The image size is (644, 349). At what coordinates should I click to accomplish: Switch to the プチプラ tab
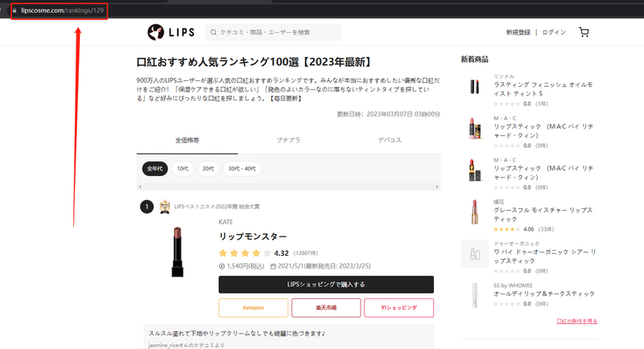(288, 140)
